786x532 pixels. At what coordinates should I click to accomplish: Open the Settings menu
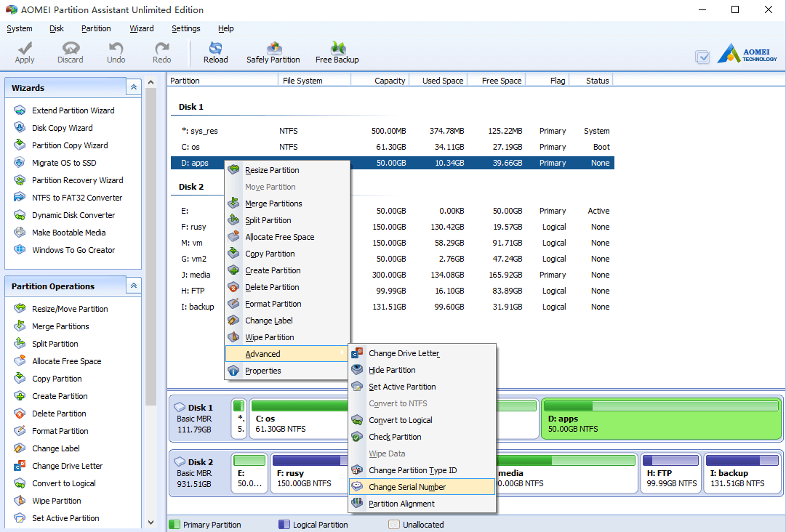point(186,28)
